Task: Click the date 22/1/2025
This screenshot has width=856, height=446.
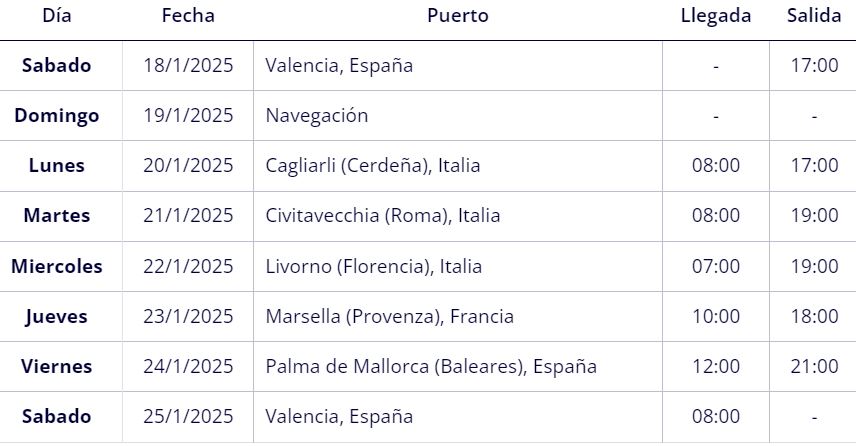Action: click(x=188, y=266)
